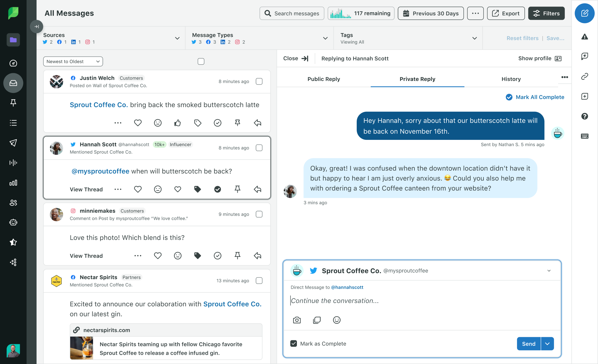Click the compose new message icon

point(585,13)
